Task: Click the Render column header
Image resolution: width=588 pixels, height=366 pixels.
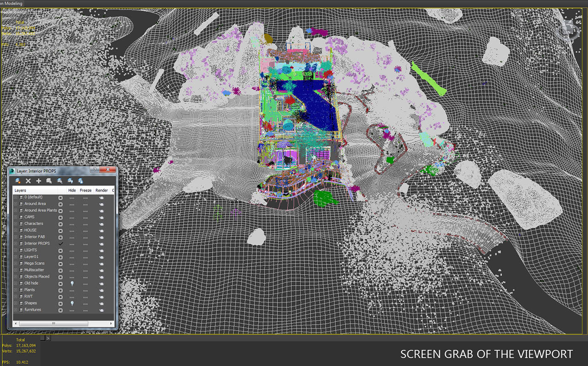Action: coord(102,190)
